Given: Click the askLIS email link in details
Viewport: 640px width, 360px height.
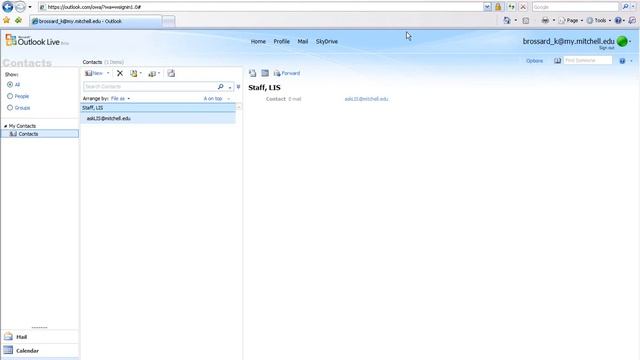Looking at the screenshot, I should coord(366,99).
